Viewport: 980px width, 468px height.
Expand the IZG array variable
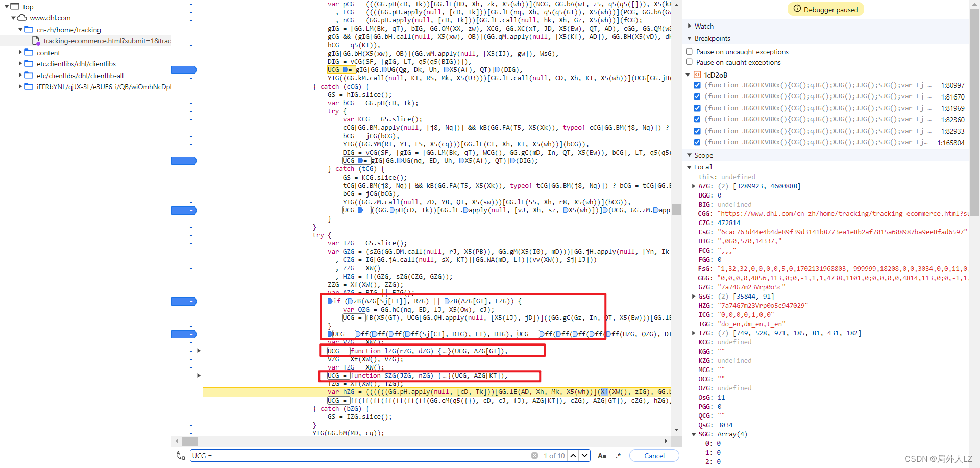pos(694,333)
